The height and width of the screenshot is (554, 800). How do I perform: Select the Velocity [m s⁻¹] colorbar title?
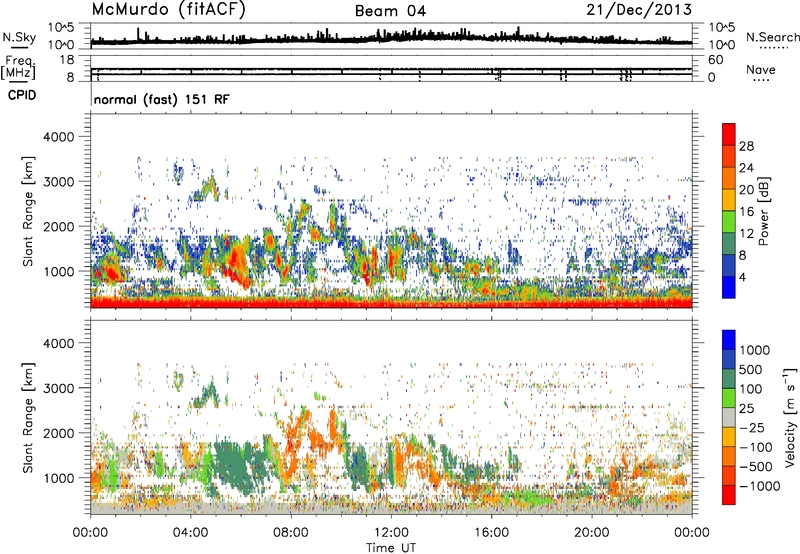point(790,417)
